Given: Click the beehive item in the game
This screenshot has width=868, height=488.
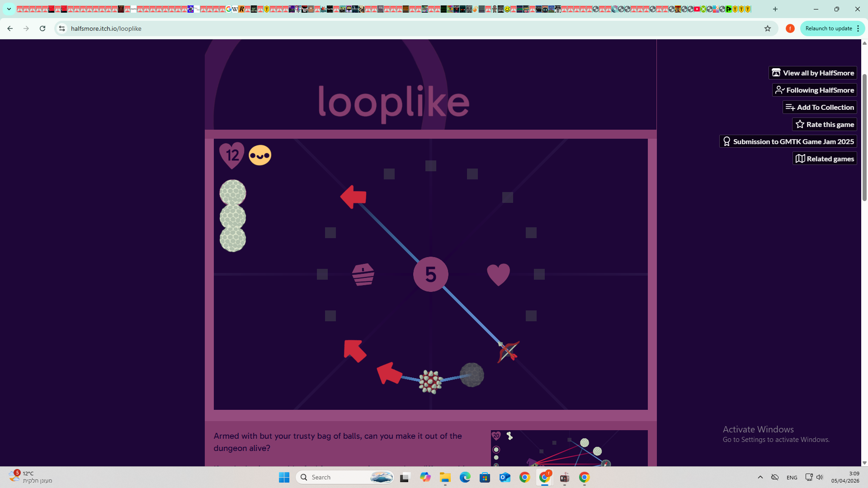Looking at the screenshot, I should (363, 274).
